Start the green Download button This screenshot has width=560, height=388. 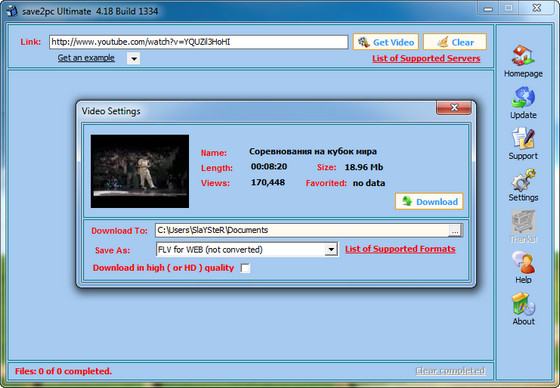point(429,202)
